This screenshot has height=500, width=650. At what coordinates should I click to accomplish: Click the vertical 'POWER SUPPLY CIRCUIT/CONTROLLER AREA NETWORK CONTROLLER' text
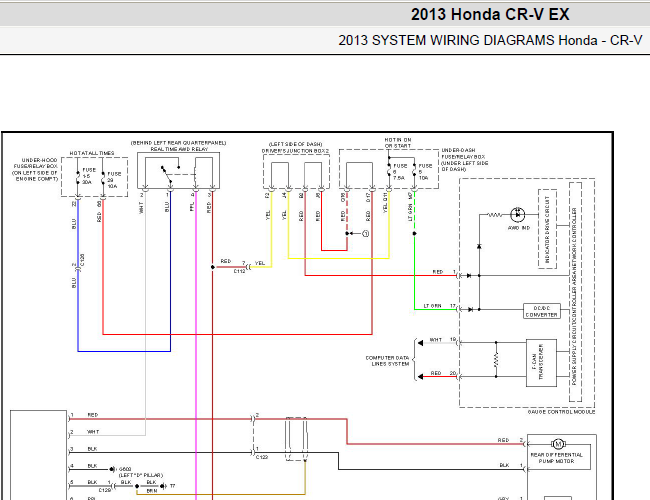574,296
